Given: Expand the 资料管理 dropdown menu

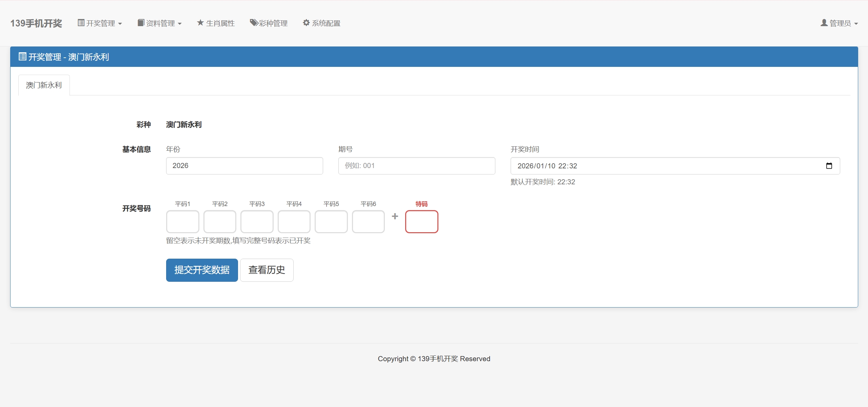Looking at the screenshot, I should [x=160, y=23].
